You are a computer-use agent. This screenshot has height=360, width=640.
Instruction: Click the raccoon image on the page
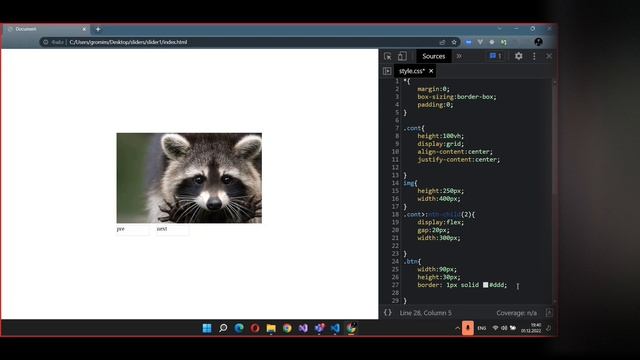tap(189, 178)
